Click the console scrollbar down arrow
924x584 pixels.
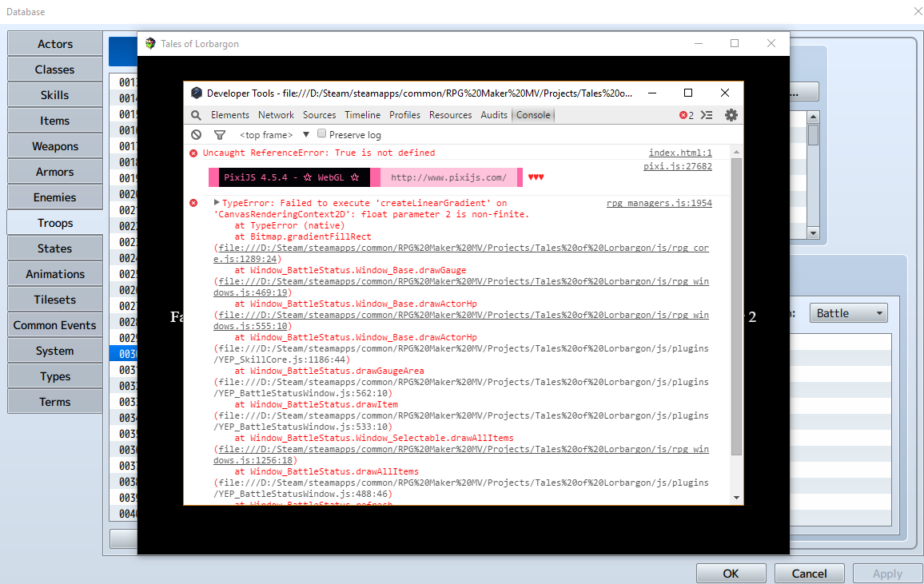coord(736,498)
